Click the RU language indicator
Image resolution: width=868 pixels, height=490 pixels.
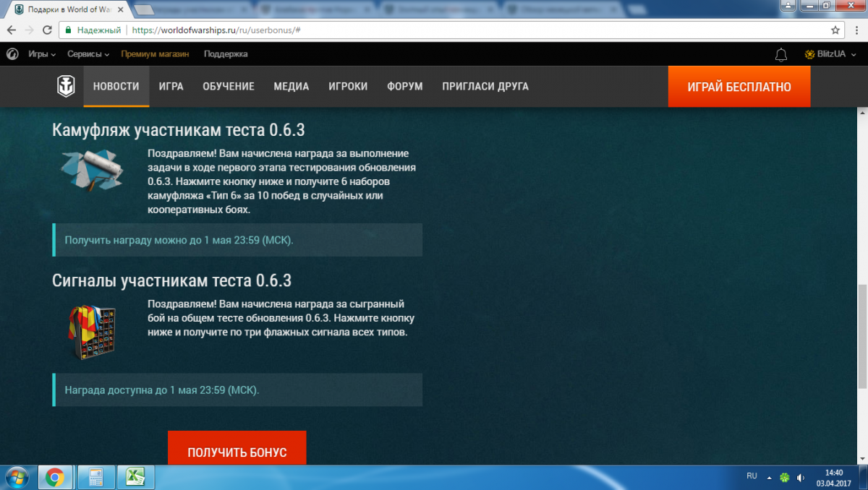coord(752,476)
